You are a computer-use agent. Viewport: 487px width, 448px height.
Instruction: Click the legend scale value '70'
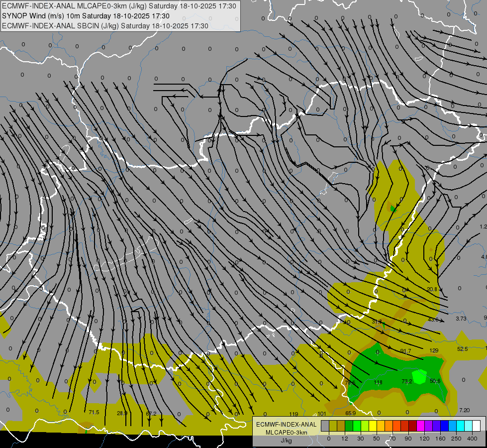[392, 439]
